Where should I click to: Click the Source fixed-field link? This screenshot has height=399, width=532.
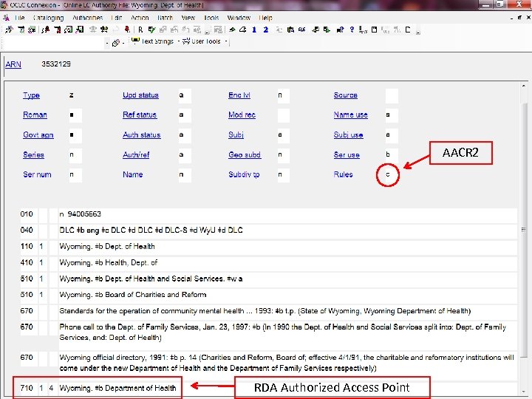(x=345, y=95)
